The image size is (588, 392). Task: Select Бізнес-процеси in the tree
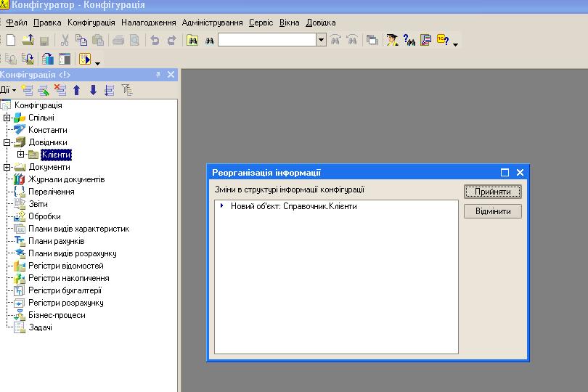point(57,316)
